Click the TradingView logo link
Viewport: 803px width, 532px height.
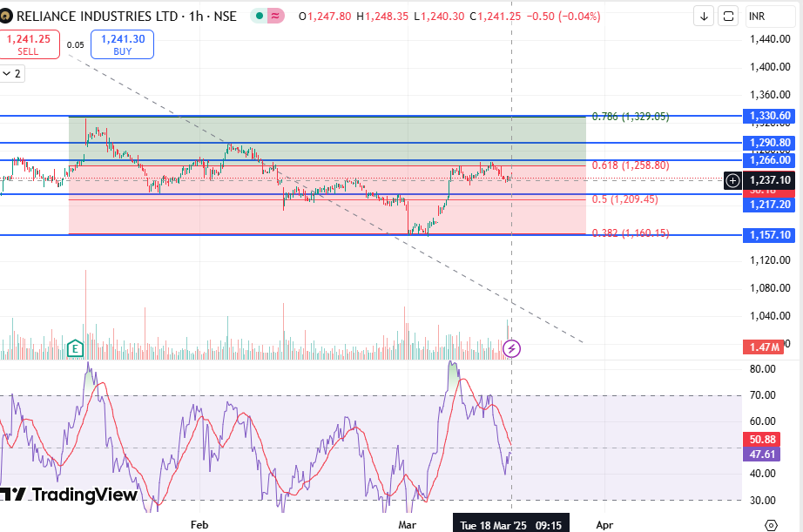(69, 495)
